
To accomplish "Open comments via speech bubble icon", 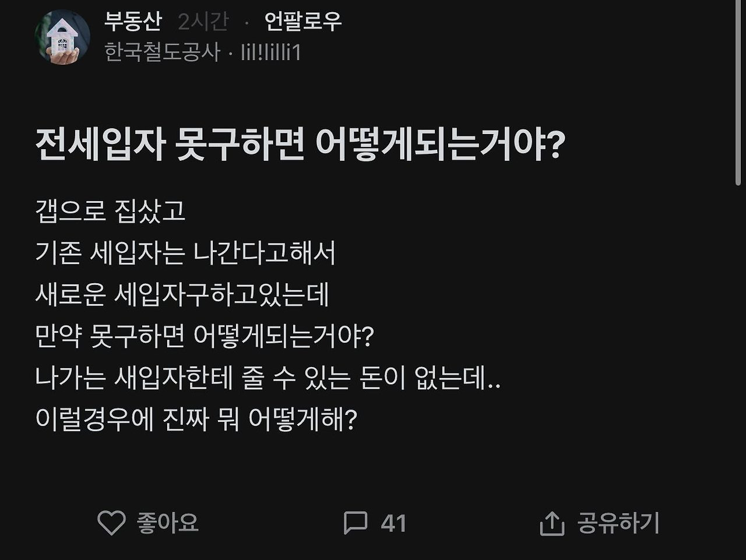I will (x=355, y=523).
